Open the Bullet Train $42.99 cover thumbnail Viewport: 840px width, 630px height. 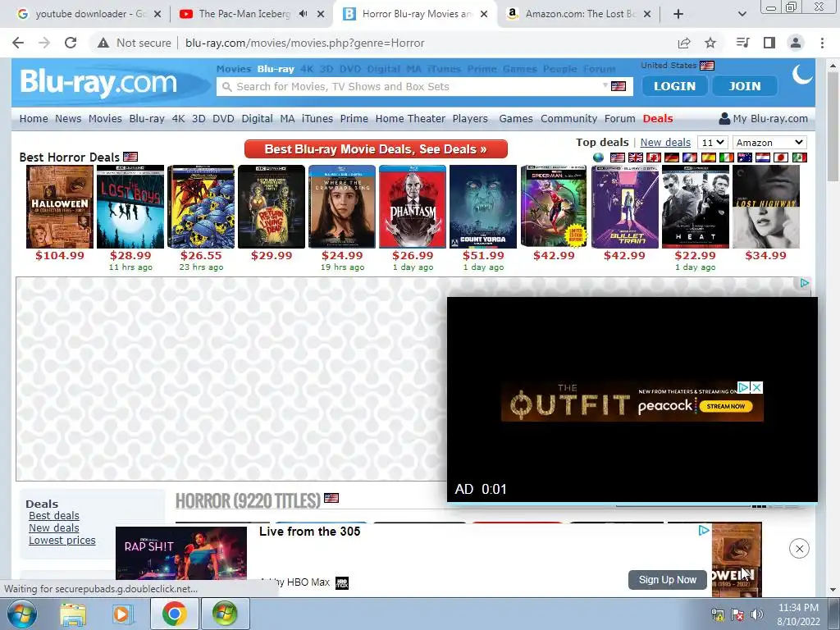coord(624,207)
